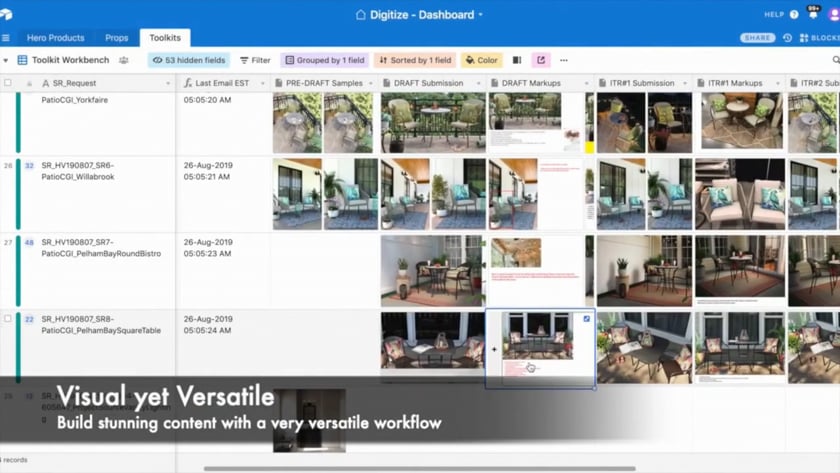Open the Color records menu

click(482, 61)
